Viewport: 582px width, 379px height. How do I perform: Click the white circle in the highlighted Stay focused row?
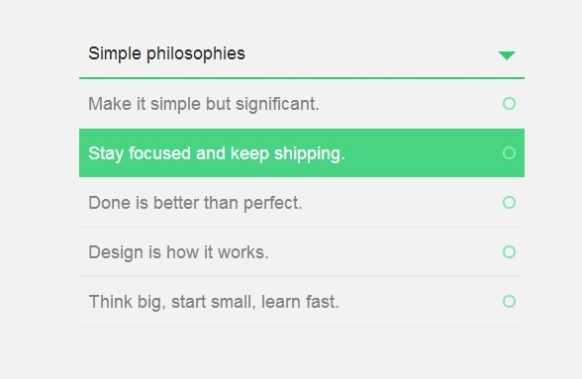point(509,153)
